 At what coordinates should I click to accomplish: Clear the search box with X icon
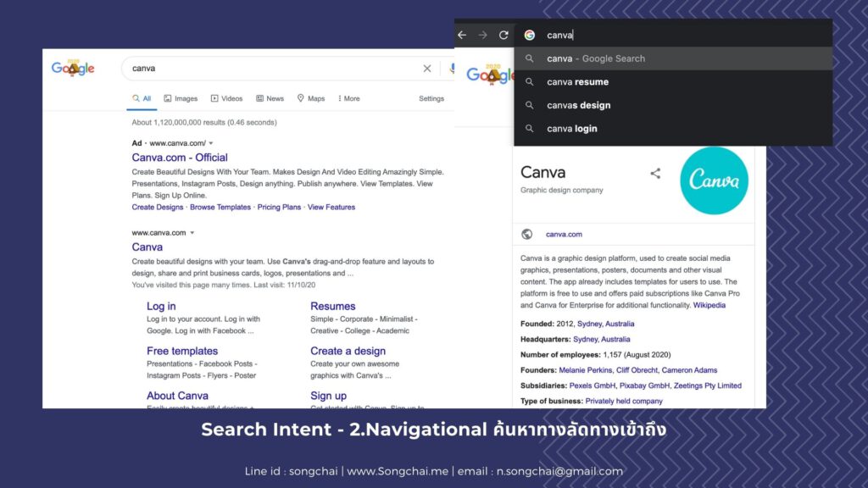pos(427,69)
